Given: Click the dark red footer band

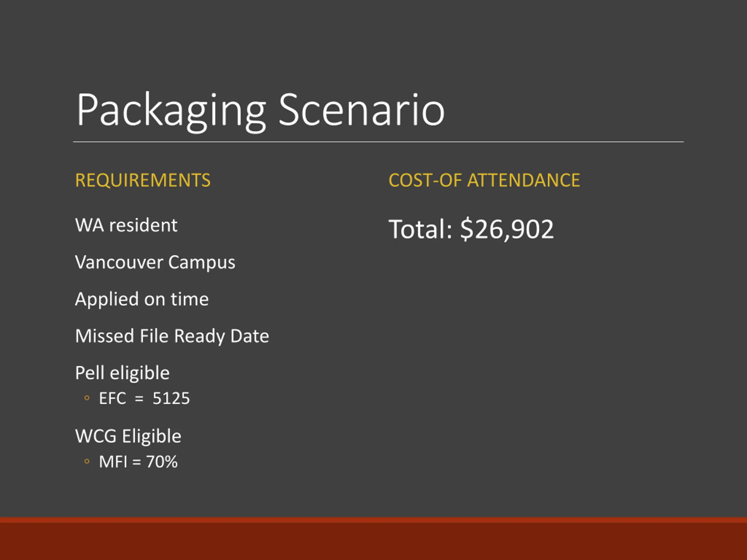Looking at the screenshot, I should [373, 538].
